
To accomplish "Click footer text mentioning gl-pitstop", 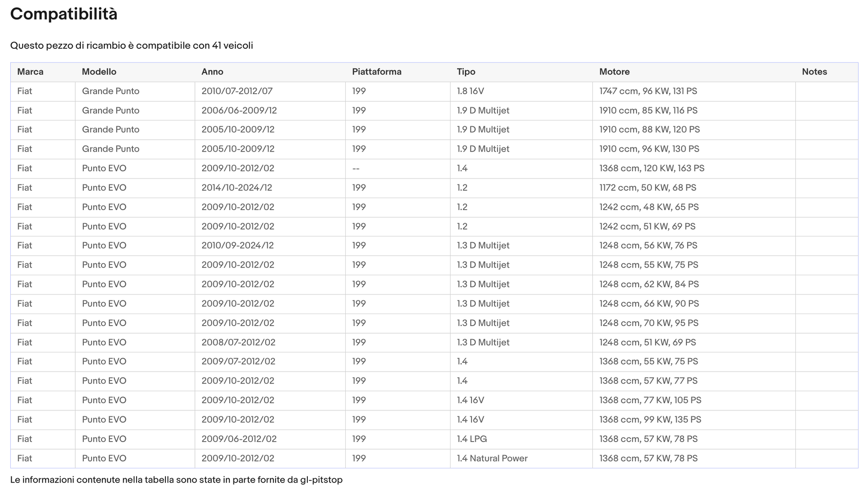I will 176,480.
